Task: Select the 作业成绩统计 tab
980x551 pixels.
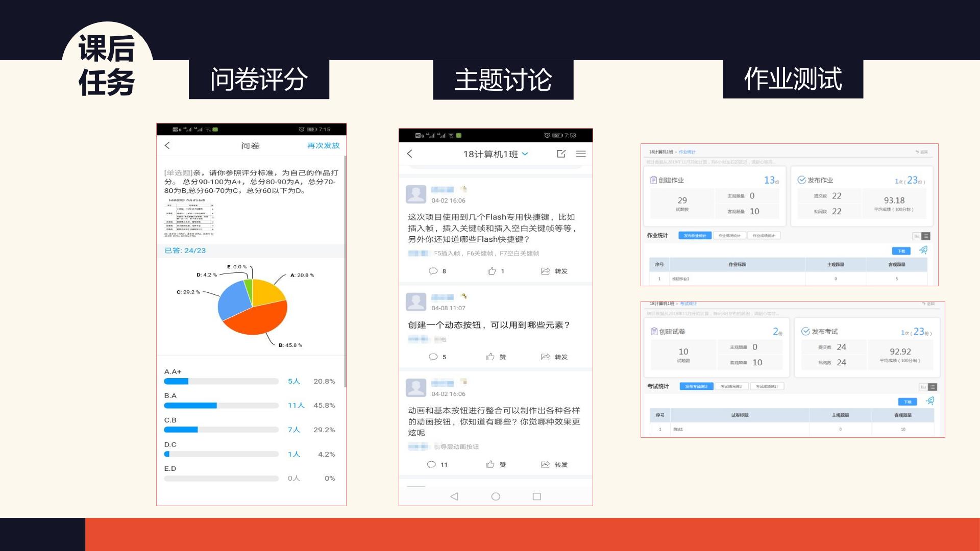Action: click(x=764, y=236)
